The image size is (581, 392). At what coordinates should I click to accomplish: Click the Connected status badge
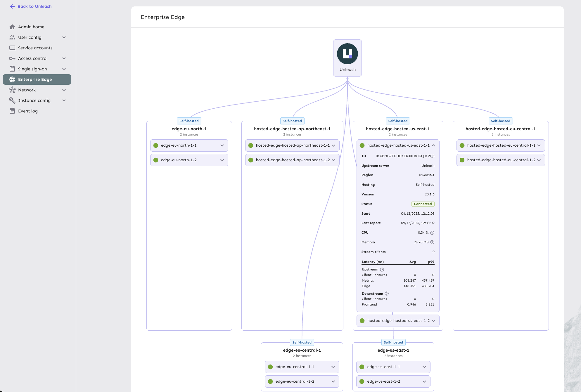click(x=423, y=204)
